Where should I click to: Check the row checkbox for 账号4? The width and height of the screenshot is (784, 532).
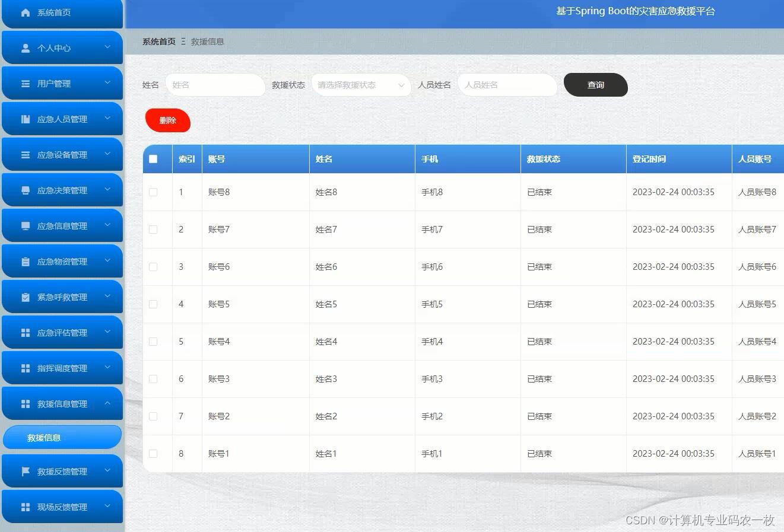[x=153, y=342]
